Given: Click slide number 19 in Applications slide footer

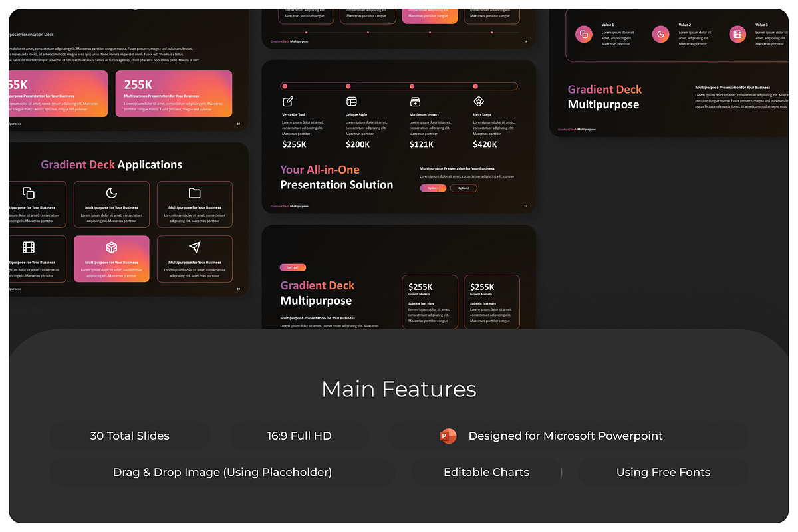Looking at the screenshot, I should click(x=239, y=289).
